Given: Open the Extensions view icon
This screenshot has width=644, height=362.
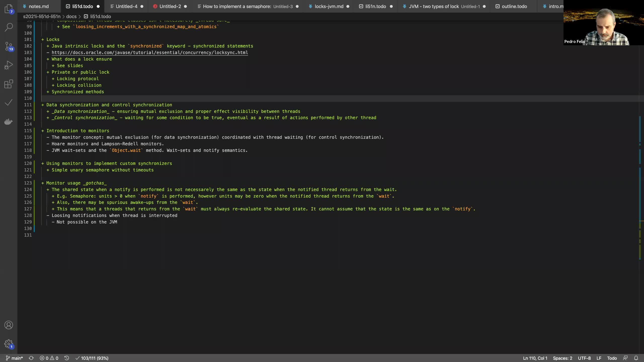Looking at the screenshot, I should coord(9,84).
